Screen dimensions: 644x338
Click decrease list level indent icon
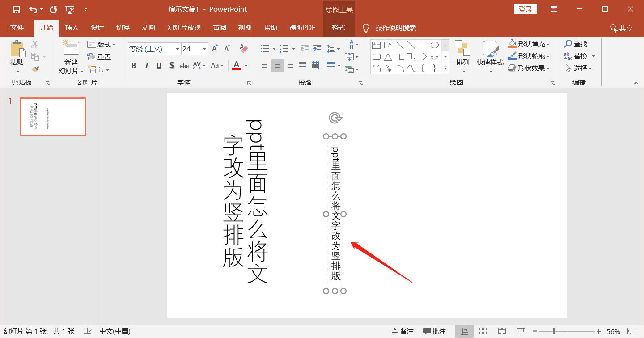[x=305, y=48]
